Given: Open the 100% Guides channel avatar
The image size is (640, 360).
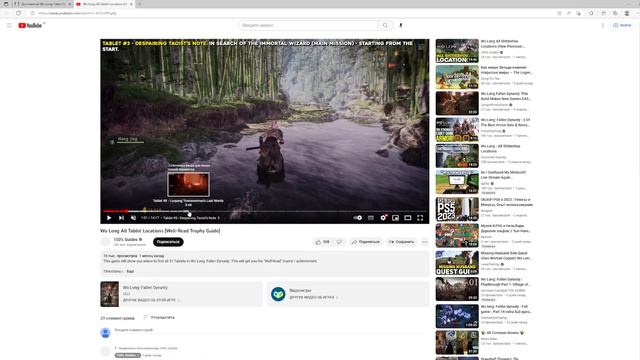Looking at the screenshot, I should [105, 242].
